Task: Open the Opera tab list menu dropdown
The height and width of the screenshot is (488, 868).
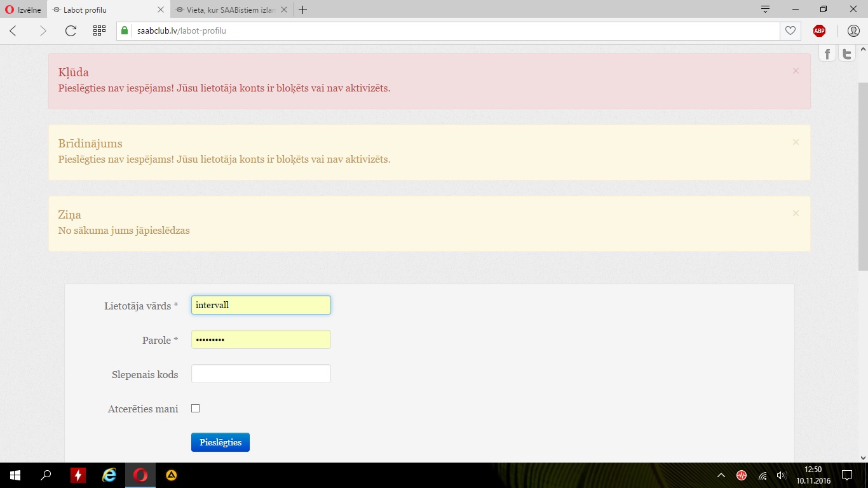Action: tap(765, 10)
